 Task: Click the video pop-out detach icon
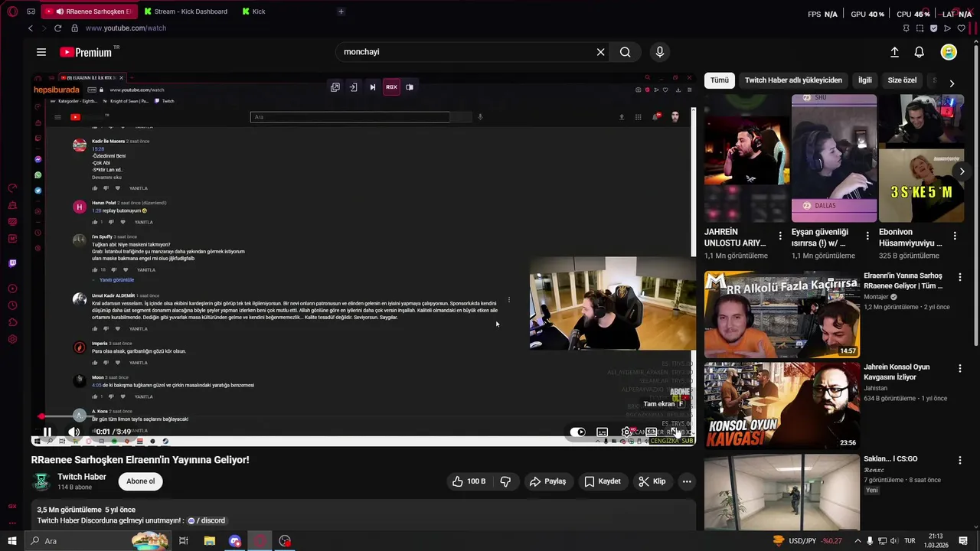[335, 87]
